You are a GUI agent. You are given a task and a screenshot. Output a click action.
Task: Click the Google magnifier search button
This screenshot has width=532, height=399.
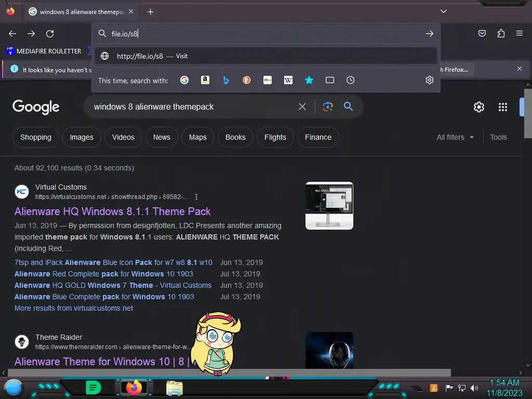tap(348, 106)
